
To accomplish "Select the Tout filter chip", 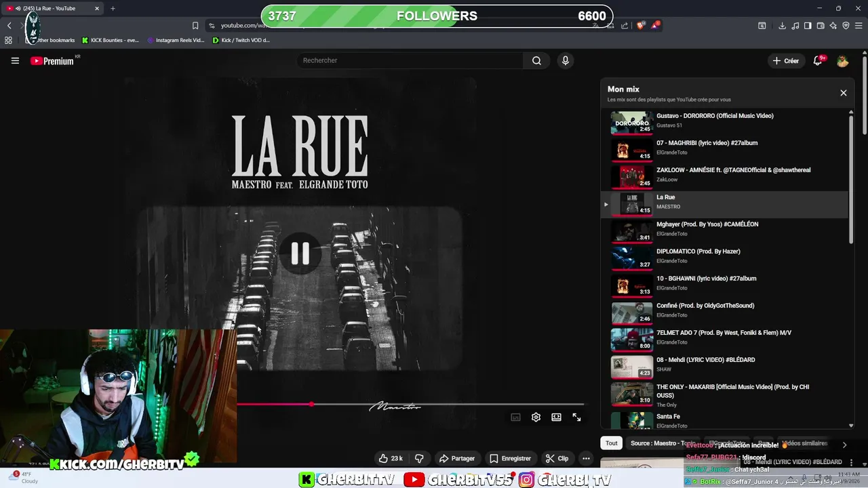I will pos(612,443).
